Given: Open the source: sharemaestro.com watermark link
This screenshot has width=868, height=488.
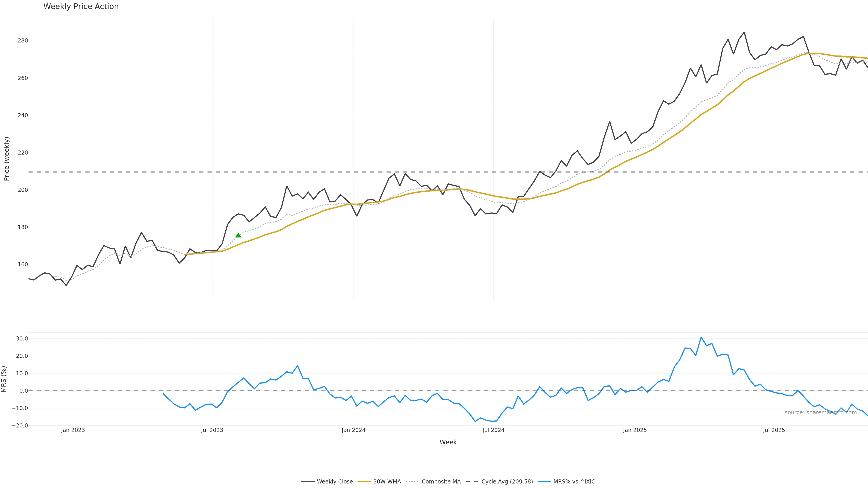Looking at the screenshot, I should tap(820, 413).
